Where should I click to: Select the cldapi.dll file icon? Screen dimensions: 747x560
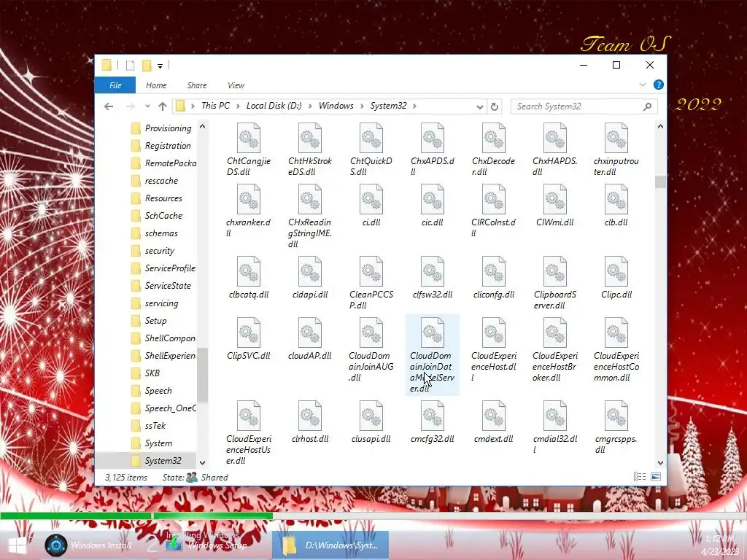(x=310, y=271)
